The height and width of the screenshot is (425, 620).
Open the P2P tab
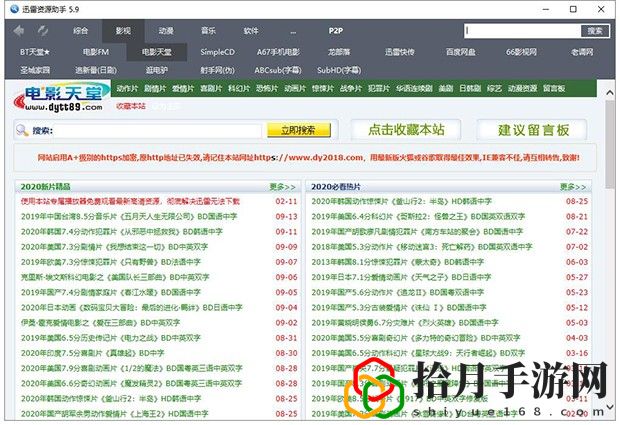(x=336, y=31)
